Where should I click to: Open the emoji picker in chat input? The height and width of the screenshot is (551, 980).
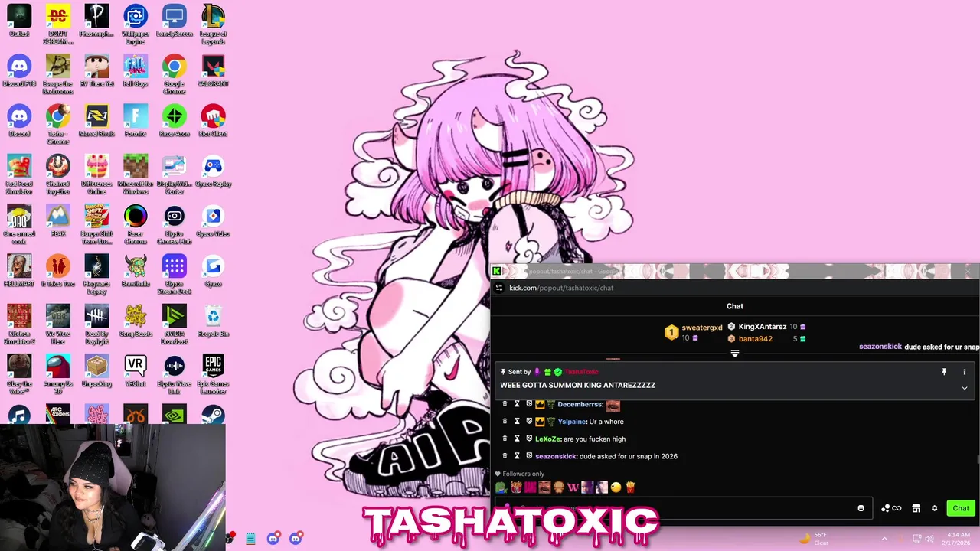(861, 508)
